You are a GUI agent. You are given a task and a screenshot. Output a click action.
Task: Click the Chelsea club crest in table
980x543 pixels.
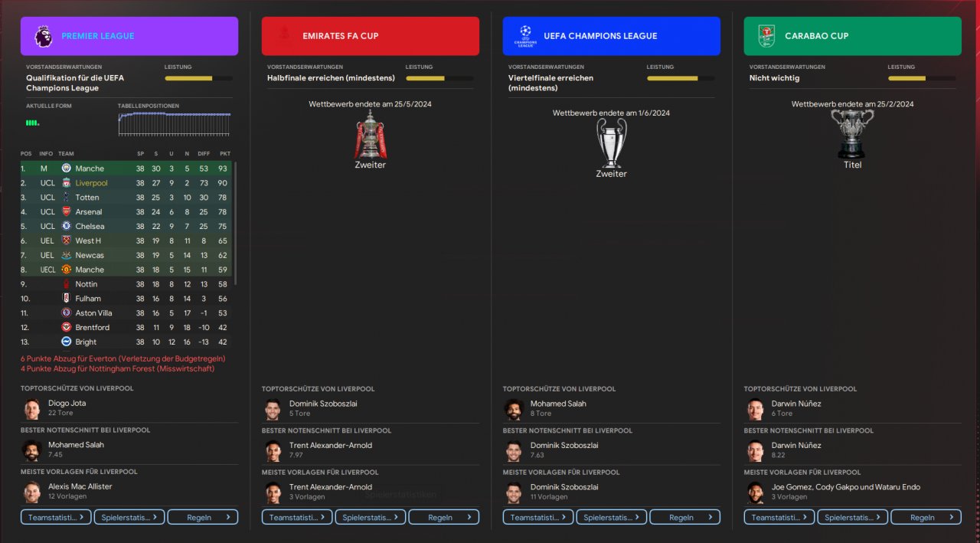66,227
